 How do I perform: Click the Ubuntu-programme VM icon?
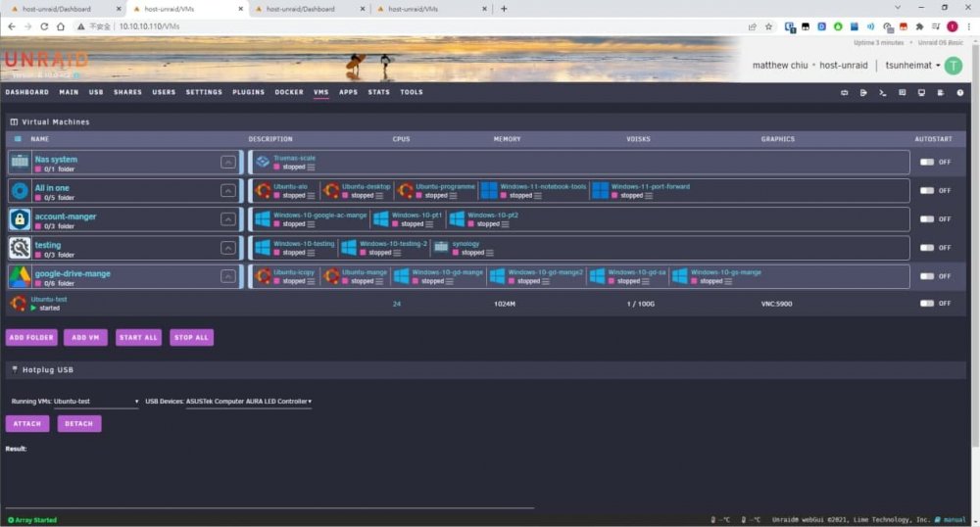pos(405,190)
